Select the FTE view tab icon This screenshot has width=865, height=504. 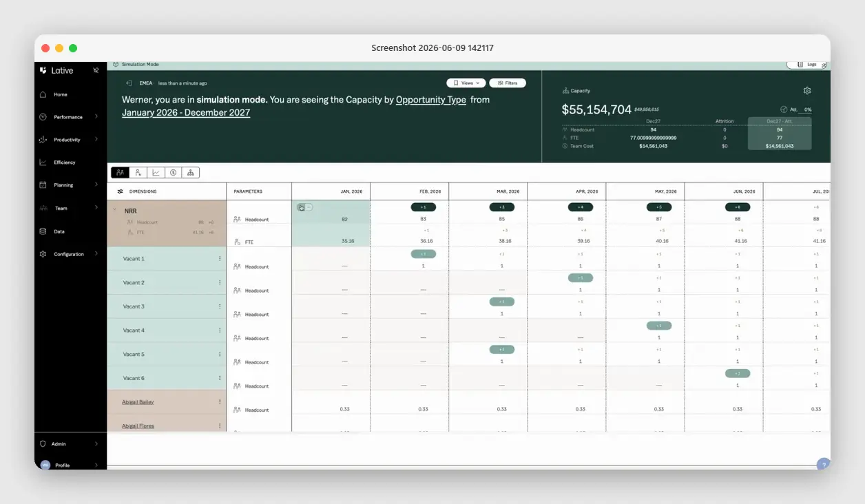click(x=138, y=172)
